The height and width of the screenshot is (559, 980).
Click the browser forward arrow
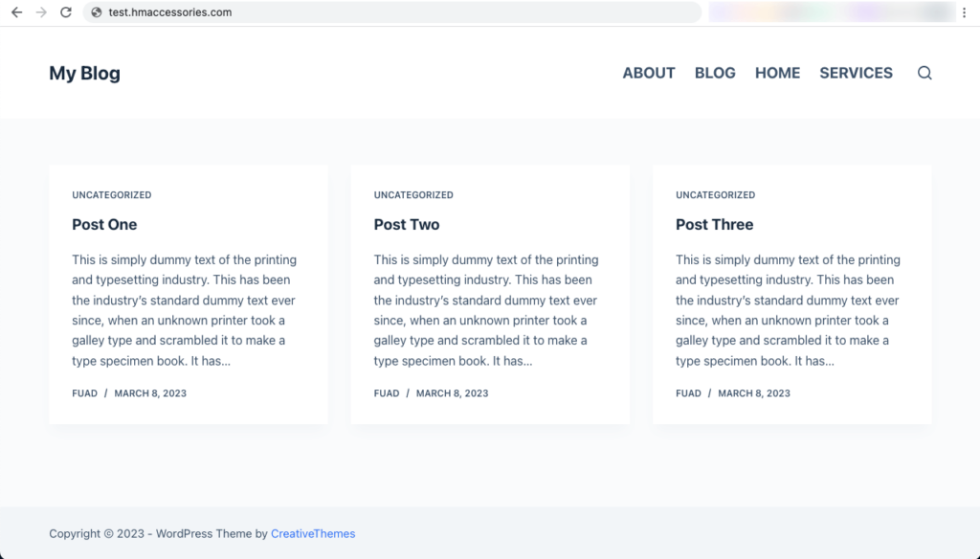pos(41,12)
